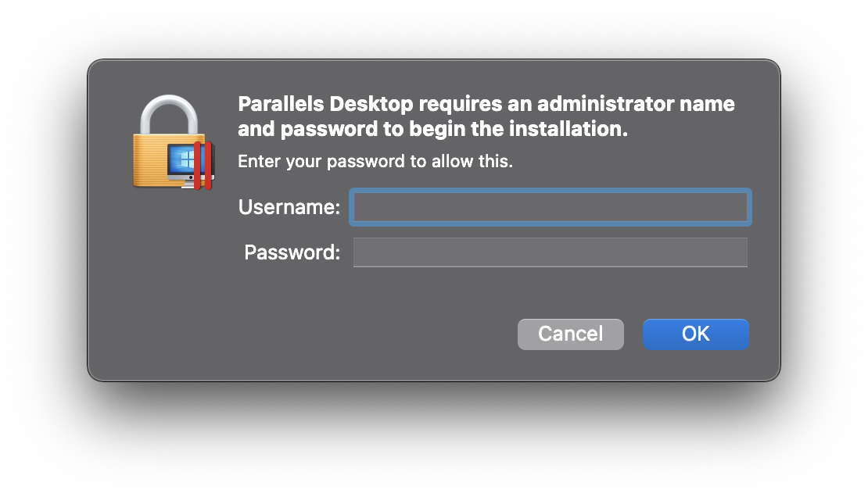Click the "Username:" label

tap(289, 207)
